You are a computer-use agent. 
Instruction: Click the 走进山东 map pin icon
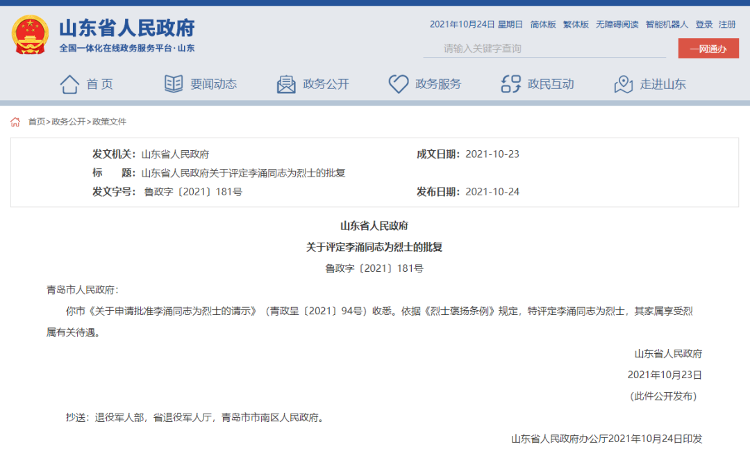point(623,84)
